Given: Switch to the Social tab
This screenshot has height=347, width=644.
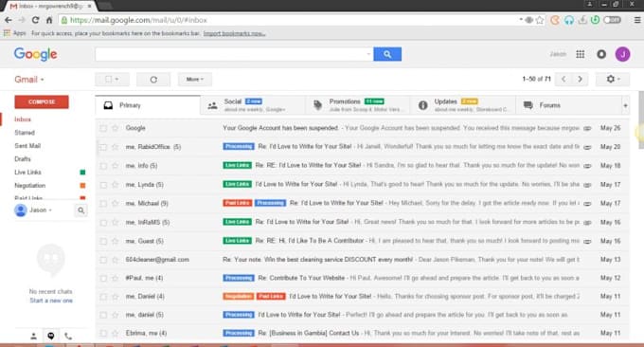Looking at the screenshot, I should coord(253,105).
